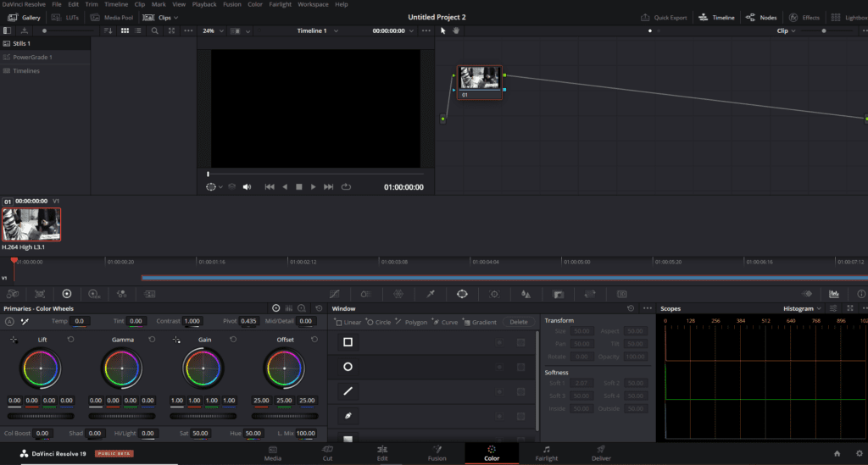Viewport: 868px width, 465px height.
Task: Click the auto balance magic wand
Action: tap(25, 321)
